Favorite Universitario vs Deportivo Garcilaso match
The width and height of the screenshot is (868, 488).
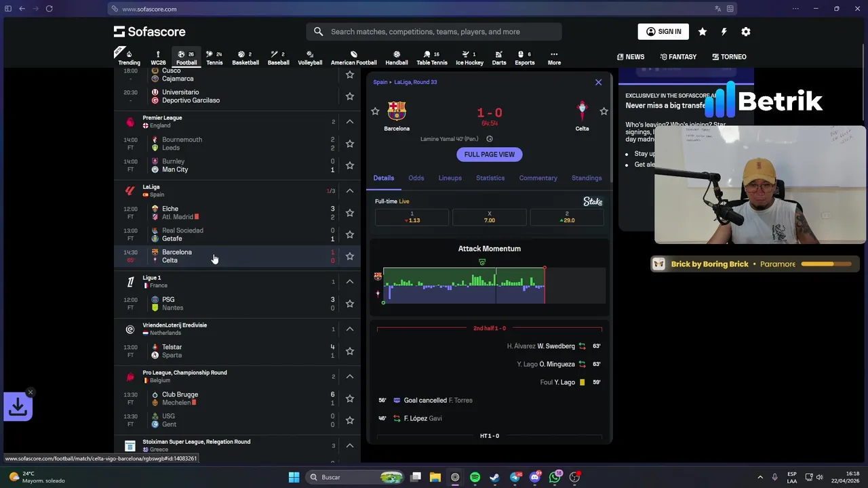coord(350,96)
